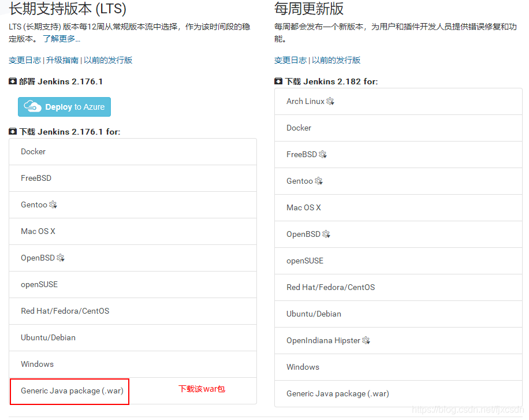This screenshot has height=420, width=529.
Task: Select Gentoo in the weekly 2.182 list
Action: tap(398, 181)
